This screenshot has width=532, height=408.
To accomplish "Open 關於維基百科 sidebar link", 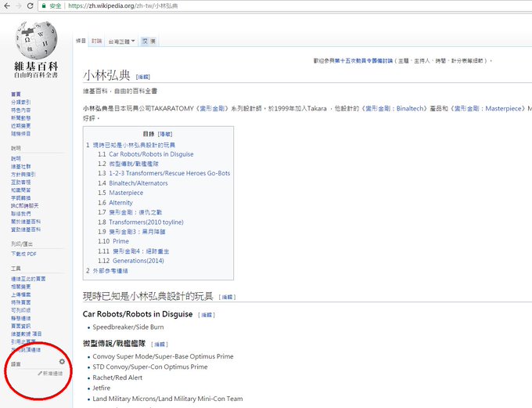I will pyautogui.click(x=26, y=222).
